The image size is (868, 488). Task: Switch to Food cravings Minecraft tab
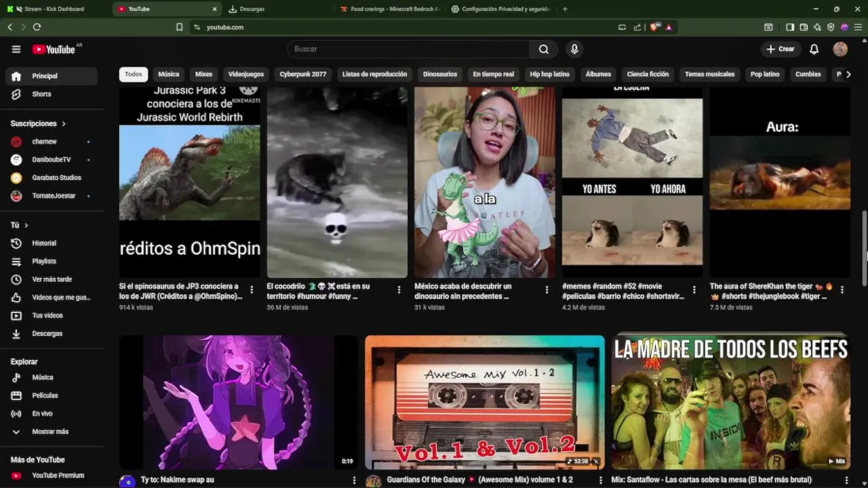point(390,9)
